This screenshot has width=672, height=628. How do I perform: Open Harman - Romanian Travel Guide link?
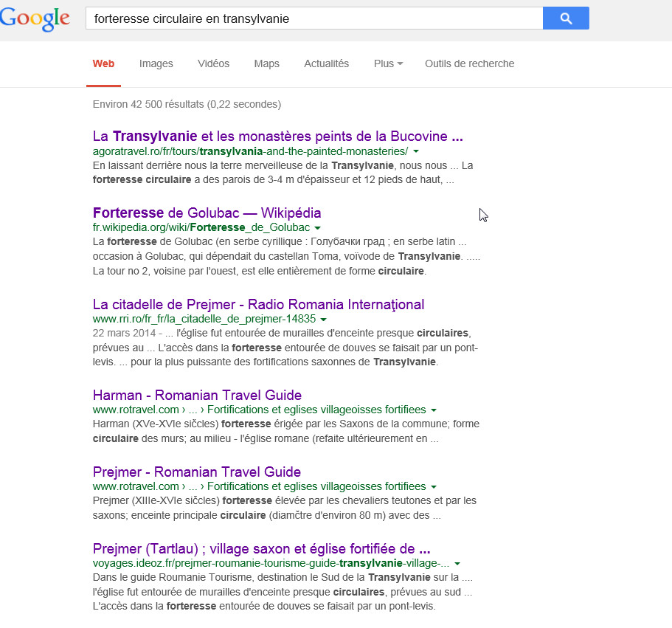[197, 395]
